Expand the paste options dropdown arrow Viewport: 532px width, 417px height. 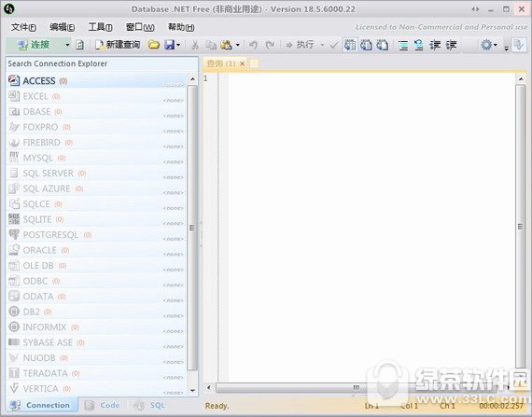[237, 45]
